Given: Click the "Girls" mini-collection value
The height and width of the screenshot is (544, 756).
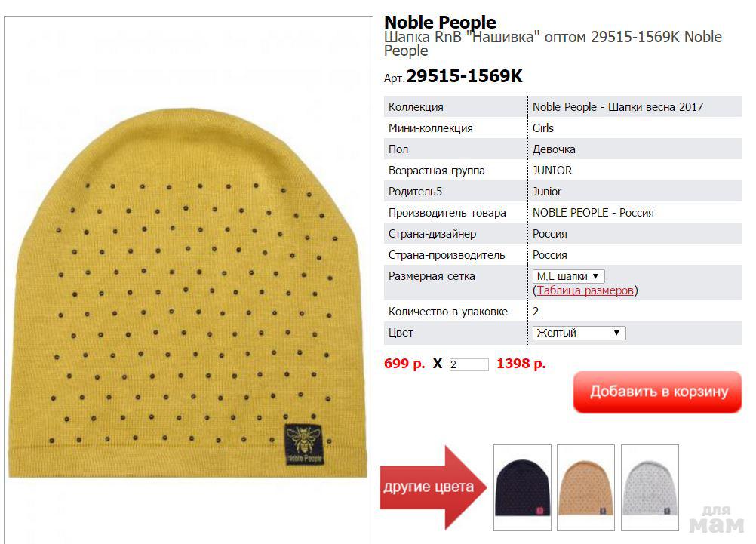Looking at the screenshot, I should click(543, 128).
